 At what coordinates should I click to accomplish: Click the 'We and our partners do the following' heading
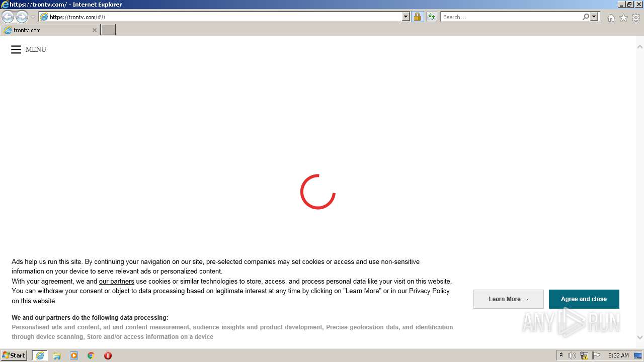point(90,318)
